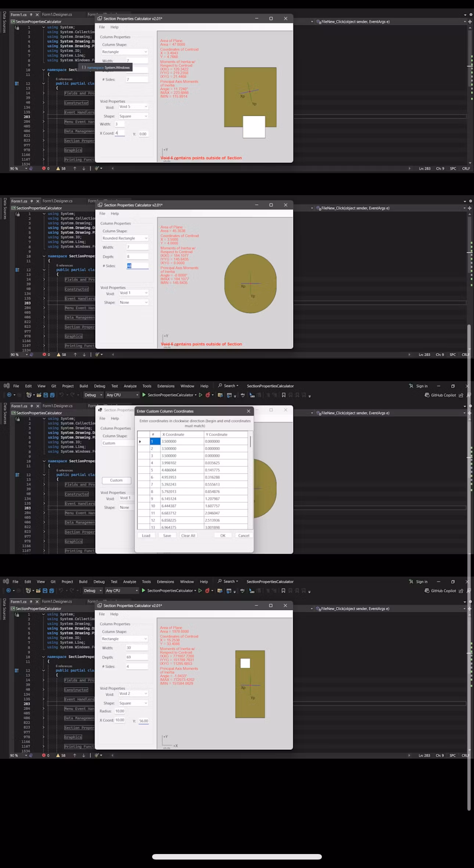474x868 pixels.
Task: Click Save All icon in toolbar above coordinates dialog
Action: (x=52, y=395)
